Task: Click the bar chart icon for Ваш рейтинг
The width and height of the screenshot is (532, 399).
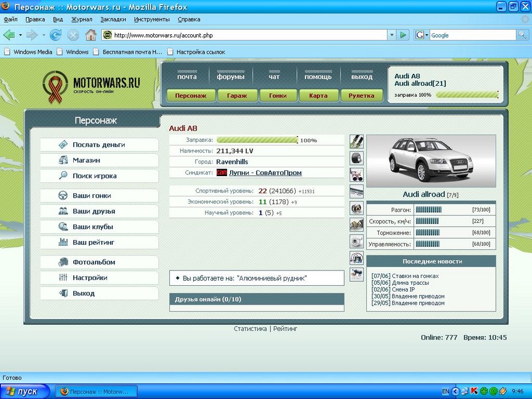Action: (63, 242)
